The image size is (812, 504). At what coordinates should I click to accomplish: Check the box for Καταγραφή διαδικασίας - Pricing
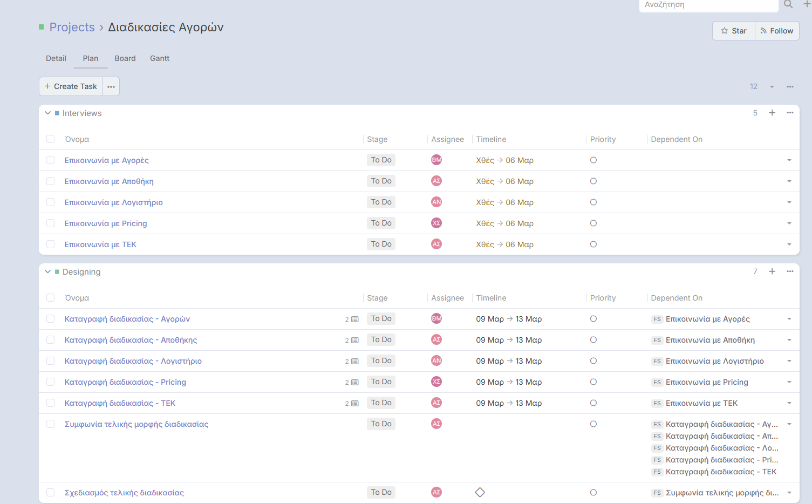click(x=51, y=382)
